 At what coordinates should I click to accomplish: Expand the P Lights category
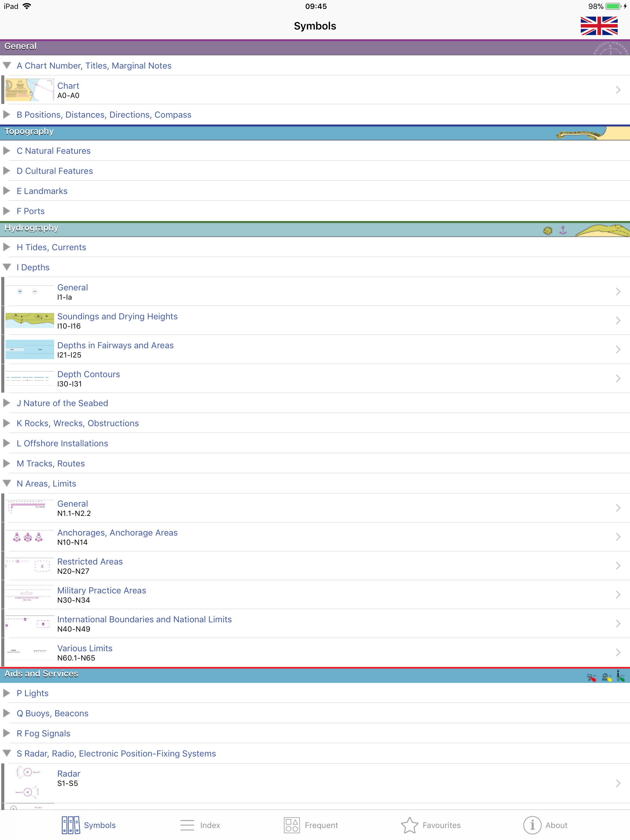pyautogui.click(x=7, y=693)
